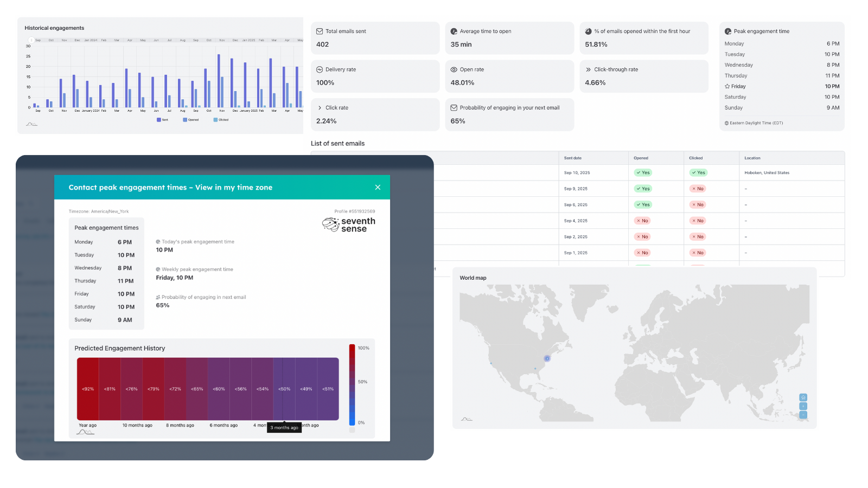Expand the Location column header options
868x488 pixels.
pos(752,158)
